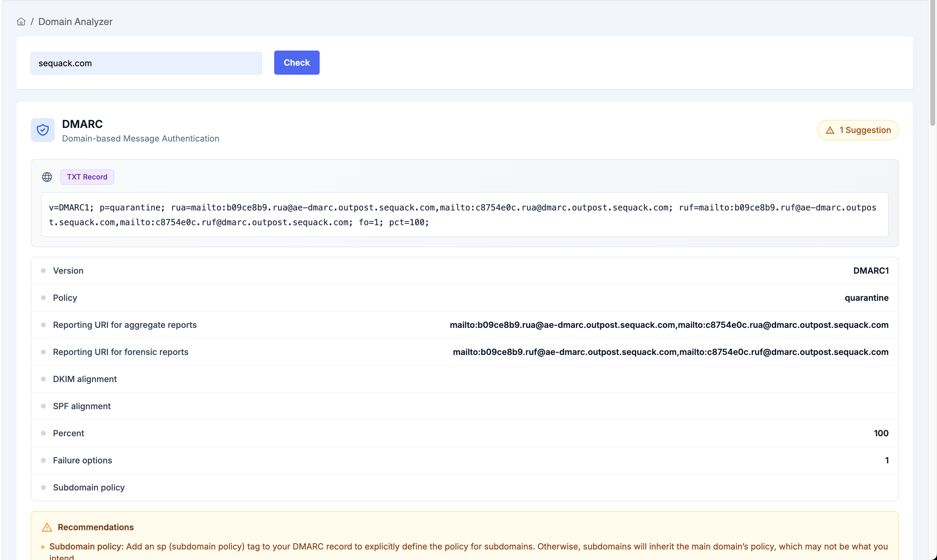
Task: Click the bullet icon beside Subdomain policy
Action: [x=43, y=487]
